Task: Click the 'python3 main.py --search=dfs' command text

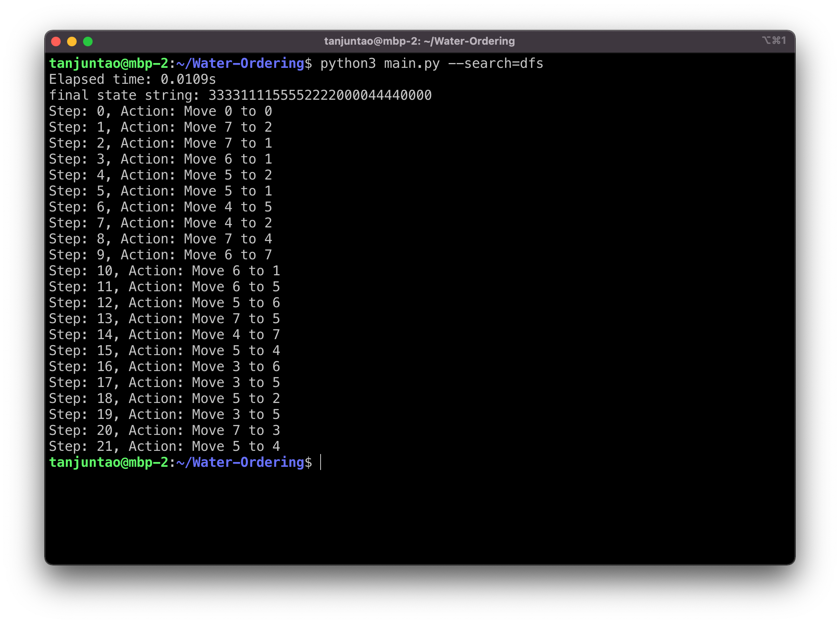Action: point(431,63)
